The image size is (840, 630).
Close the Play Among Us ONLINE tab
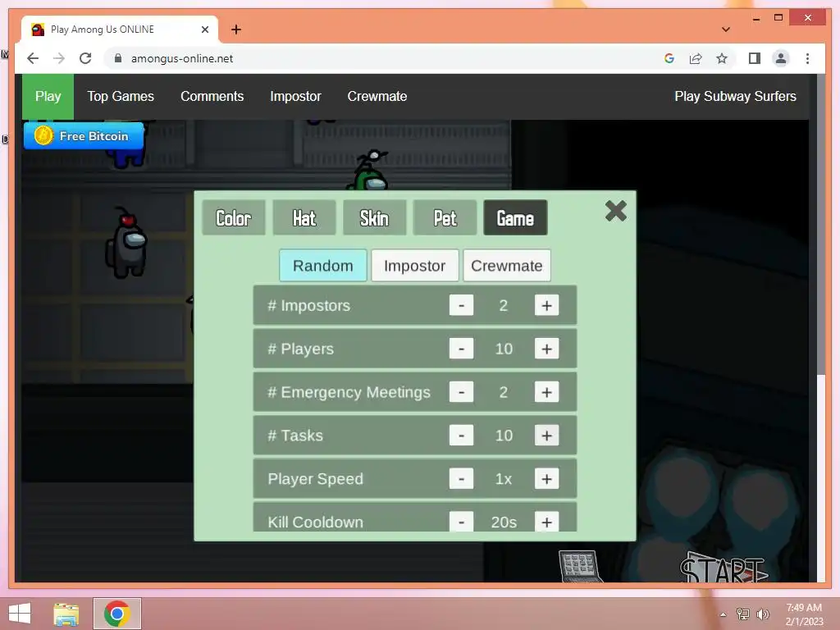[x=204, y=30]
